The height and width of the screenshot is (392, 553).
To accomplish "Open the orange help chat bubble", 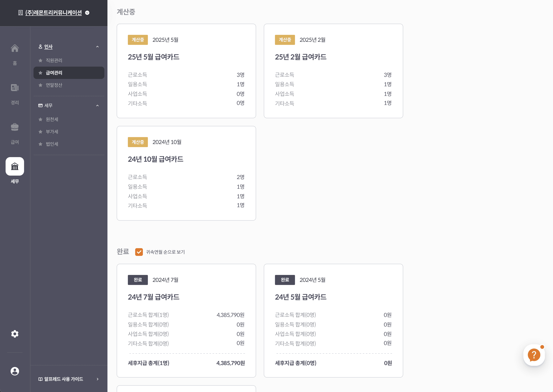I will 534,355.
